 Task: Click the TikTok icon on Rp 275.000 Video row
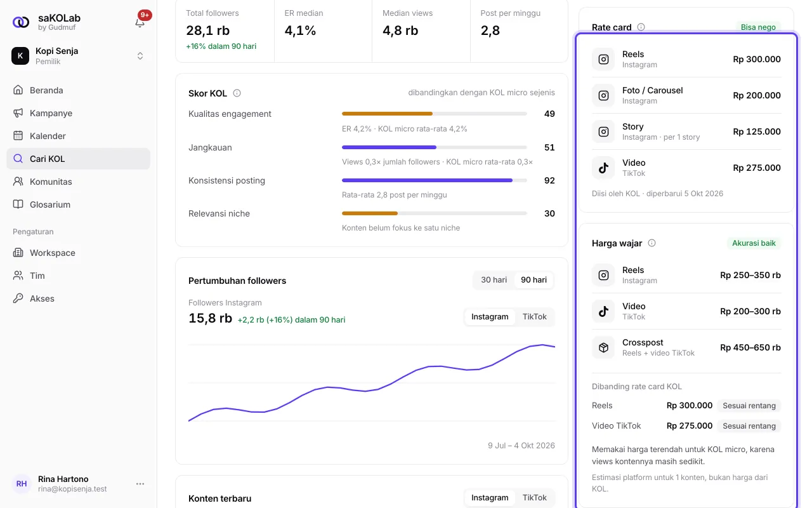coord(603,168)
